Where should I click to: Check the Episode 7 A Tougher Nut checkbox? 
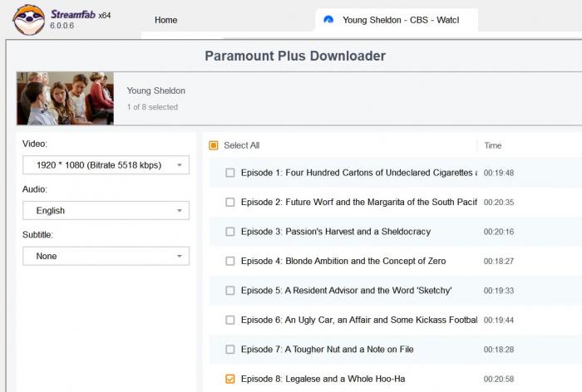(230, 350)
